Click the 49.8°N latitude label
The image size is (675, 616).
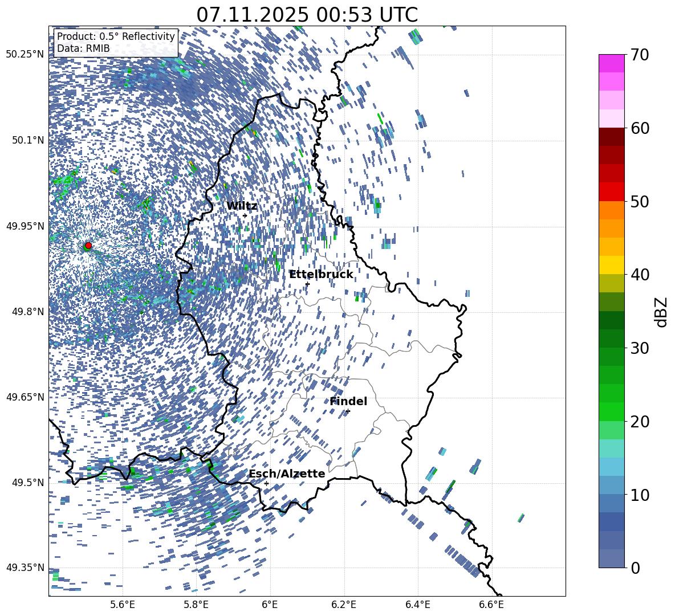point(29,312)
